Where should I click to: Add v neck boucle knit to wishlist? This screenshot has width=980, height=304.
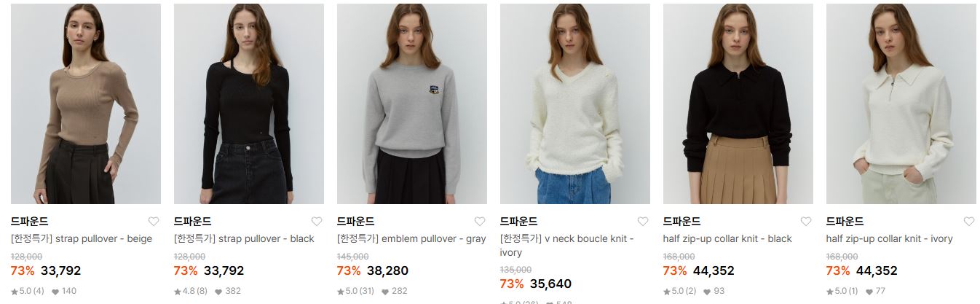coord(642,222)
